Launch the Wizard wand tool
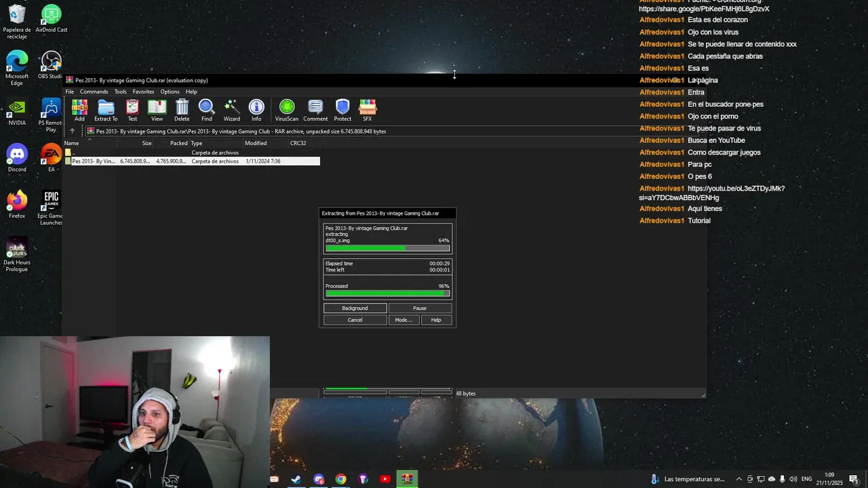The image size is (868, 488). (232, 110)
